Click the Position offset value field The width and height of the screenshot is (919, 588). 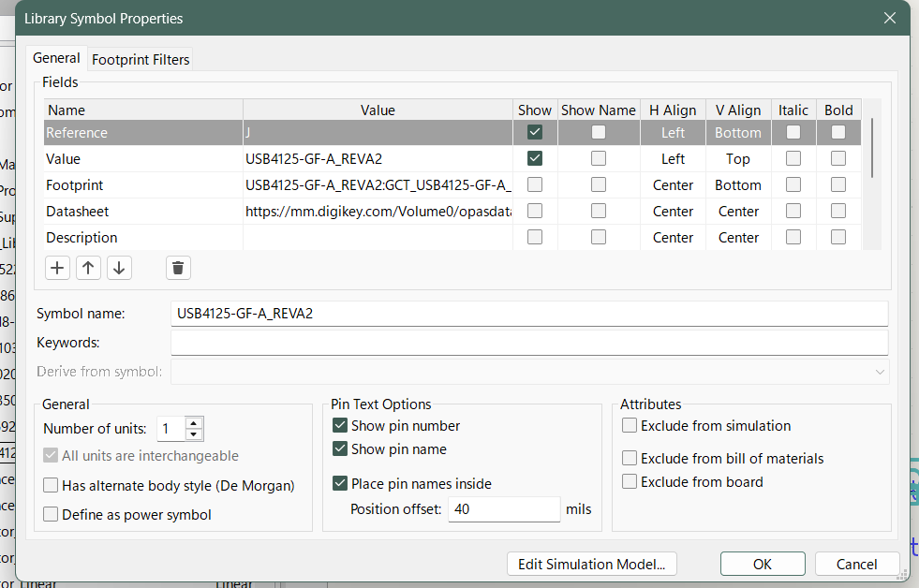pos(504,509)
